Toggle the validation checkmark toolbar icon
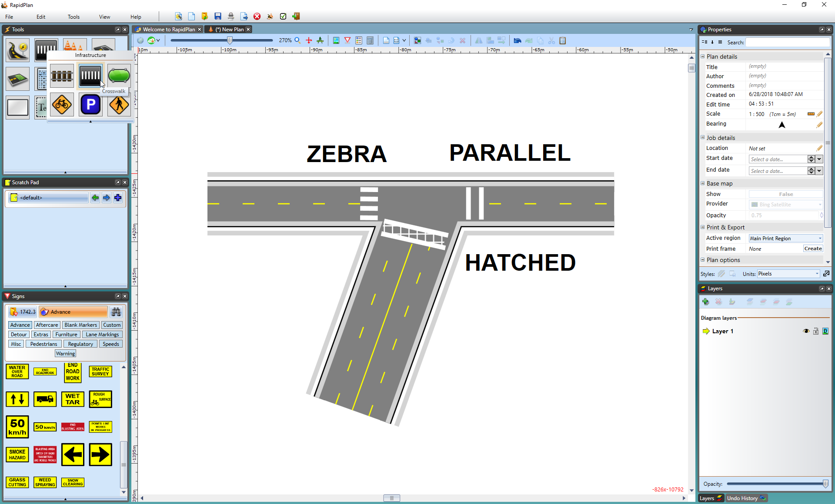This screenshot has height=504, width=835. [x=283, y=17]
